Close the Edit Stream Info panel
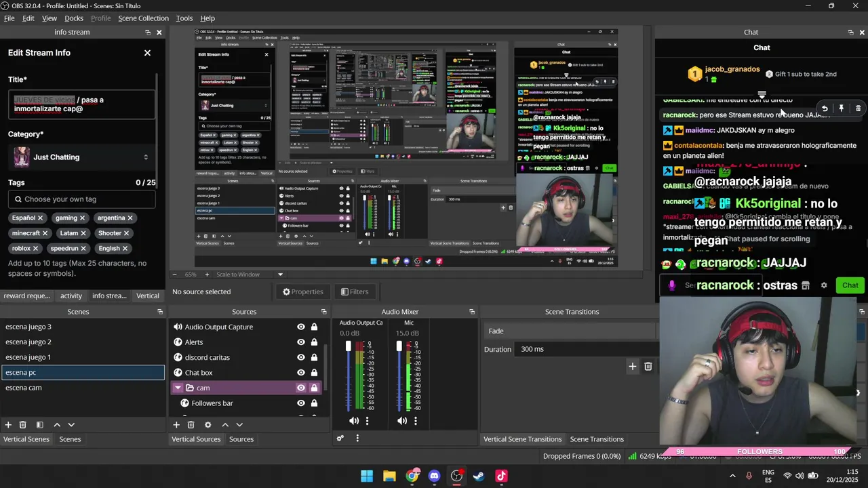 click(147, 53)
